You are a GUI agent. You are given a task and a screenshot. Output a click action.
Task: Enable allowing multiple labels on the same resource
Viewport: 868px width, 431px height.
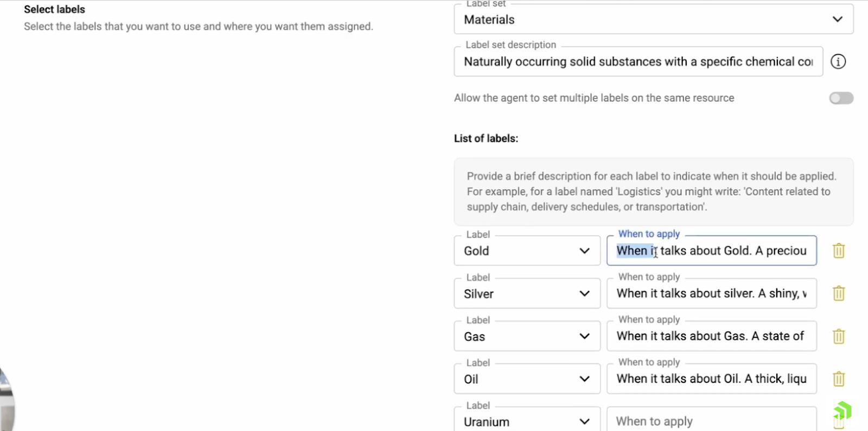[841, 98]
